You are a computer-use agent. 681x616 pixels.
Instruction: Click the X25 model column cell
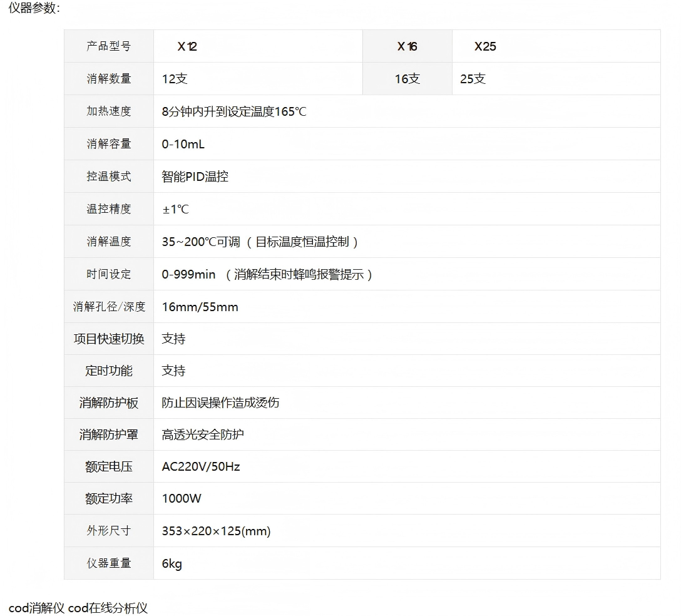(485, 46)
